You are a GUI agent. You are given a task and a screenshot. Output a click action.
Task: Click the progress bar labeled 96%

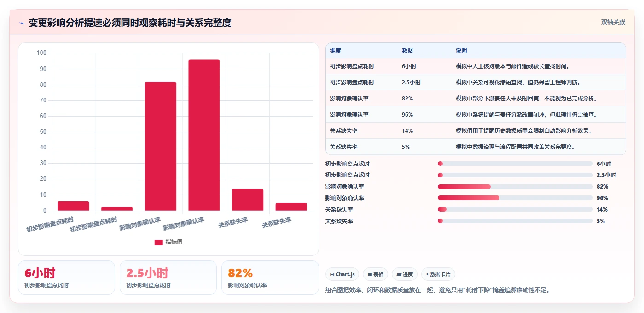pyautogui.click(x=515, y=198)
